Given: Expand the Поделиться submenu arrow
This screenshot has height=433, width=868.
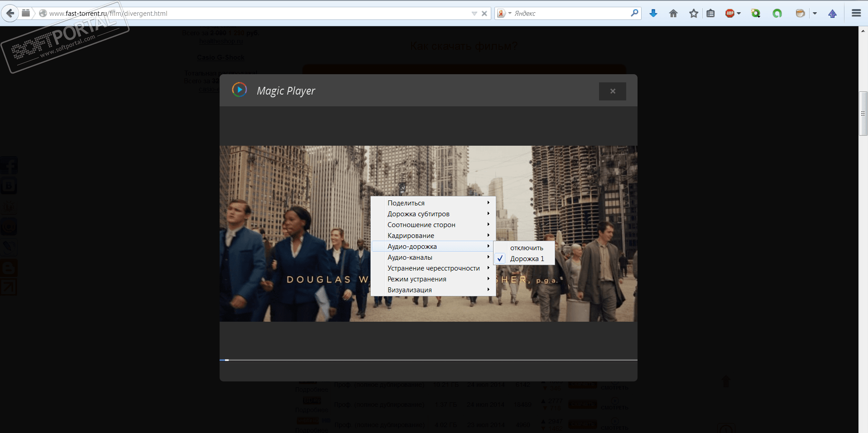Looking at the screenshot, I should (489, 203).
